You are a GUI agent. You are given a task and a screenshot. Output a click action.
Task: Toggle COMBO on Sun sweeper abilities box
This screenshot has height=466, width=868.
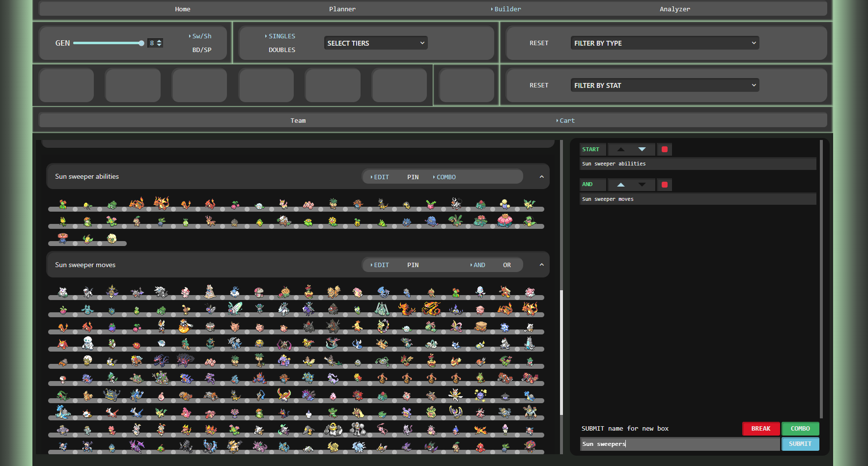[x=446, y=177]
